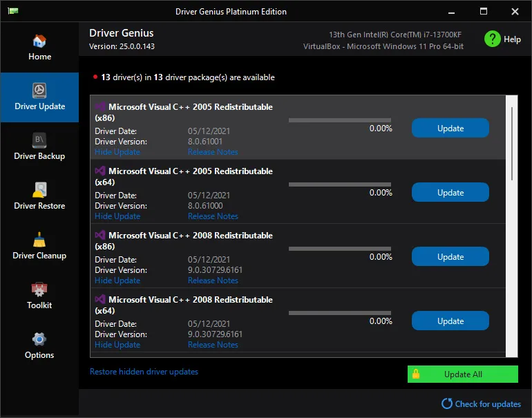Screen dimensions: 532x418
Task: Click the app icon in the title bar
Action: (x=13, y=11)
